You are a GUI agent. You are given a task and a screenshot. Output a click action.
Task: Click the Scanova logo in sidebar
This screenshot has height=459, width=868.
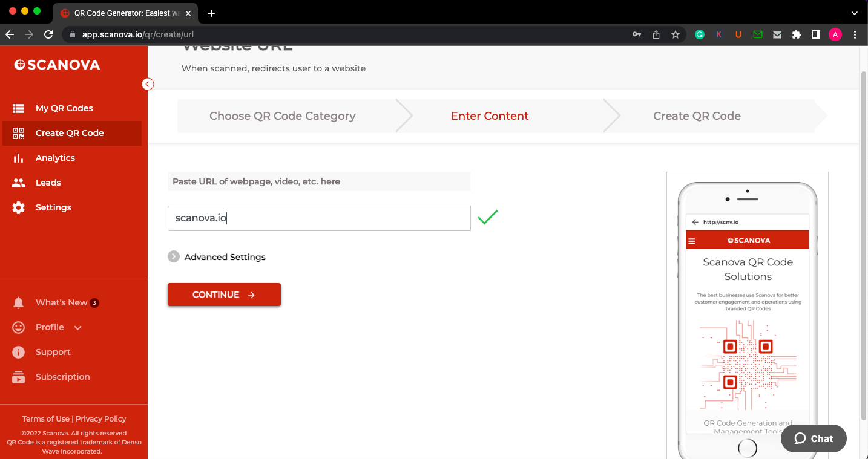pos(57,65)
